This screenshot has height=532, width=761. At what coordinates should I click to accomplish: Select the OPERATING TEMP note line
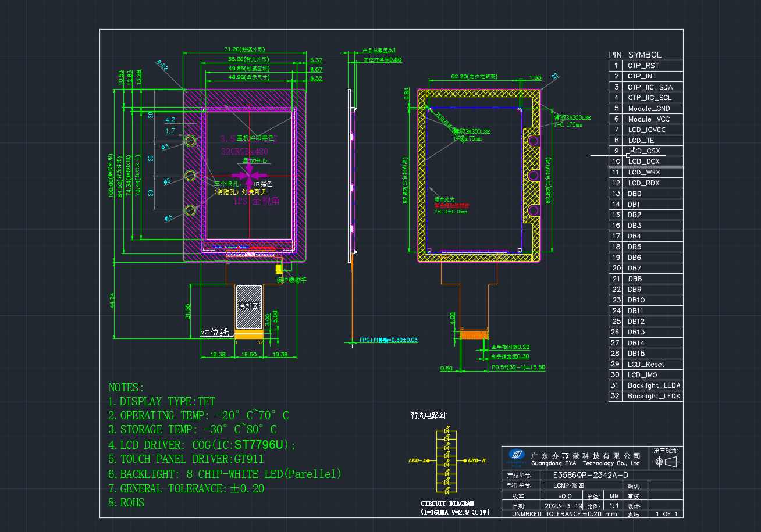tap(198, 415)
